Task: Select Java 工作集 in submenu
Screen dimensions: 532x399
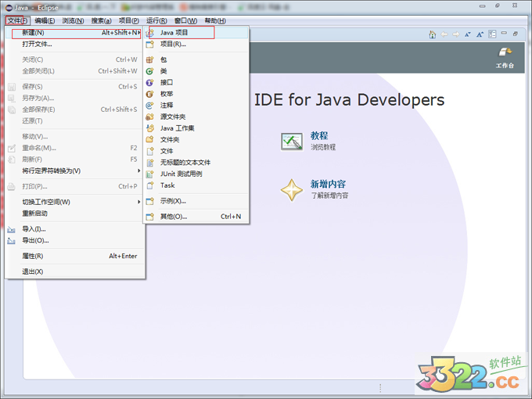Action: coord(196,128)
